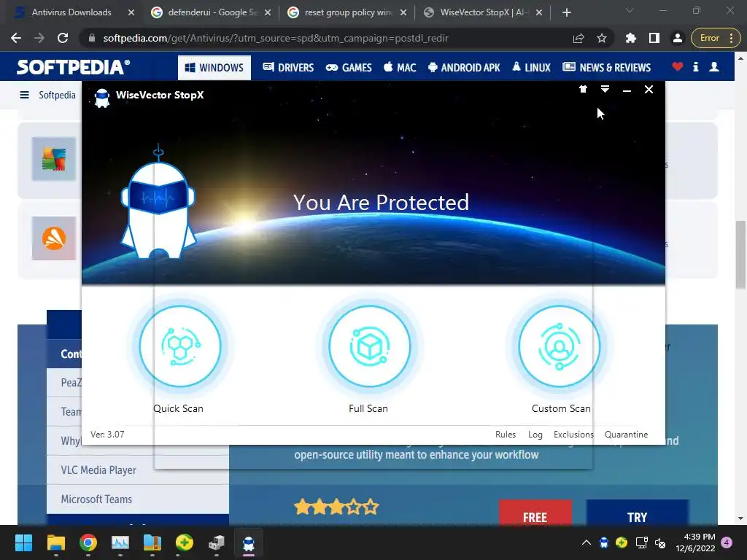747x560 pixels.
Task: Click the Softpedia breadcrumb link
Action: point(57,95)
